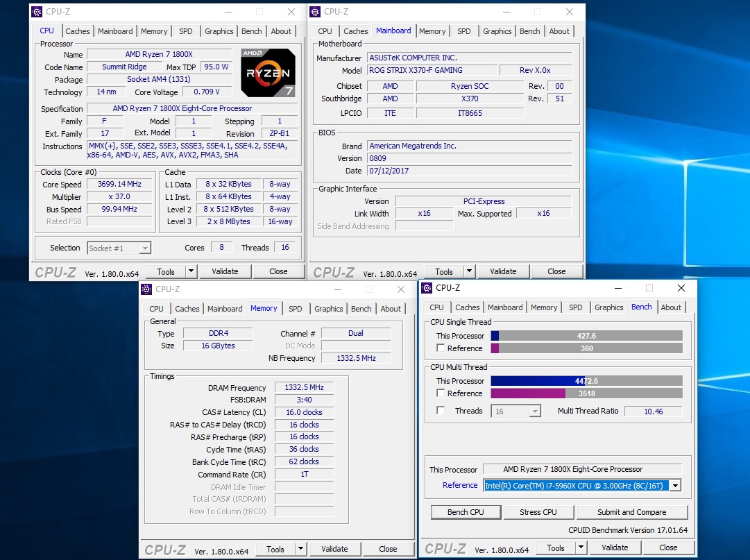Close the Mainboard window with X
Image resolution: width=750 pixels, height=560 pixels.
(x=569, y=12)
